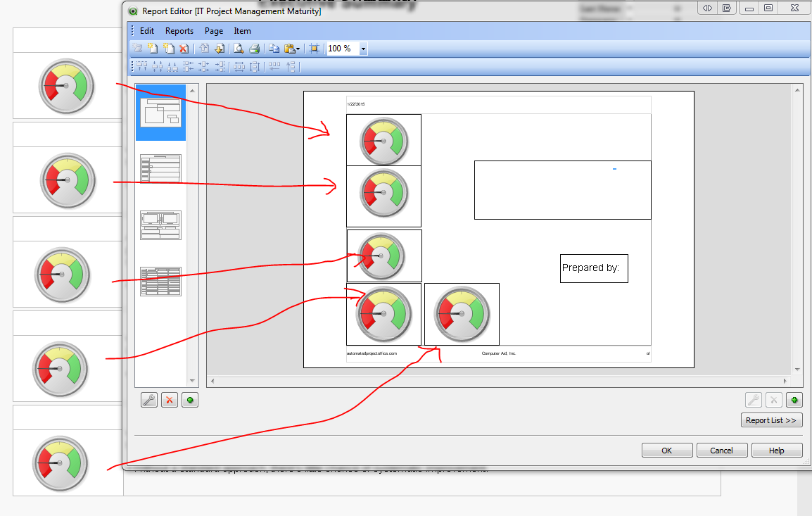Click the greyed-out new report icon

(x=138, y=49)
